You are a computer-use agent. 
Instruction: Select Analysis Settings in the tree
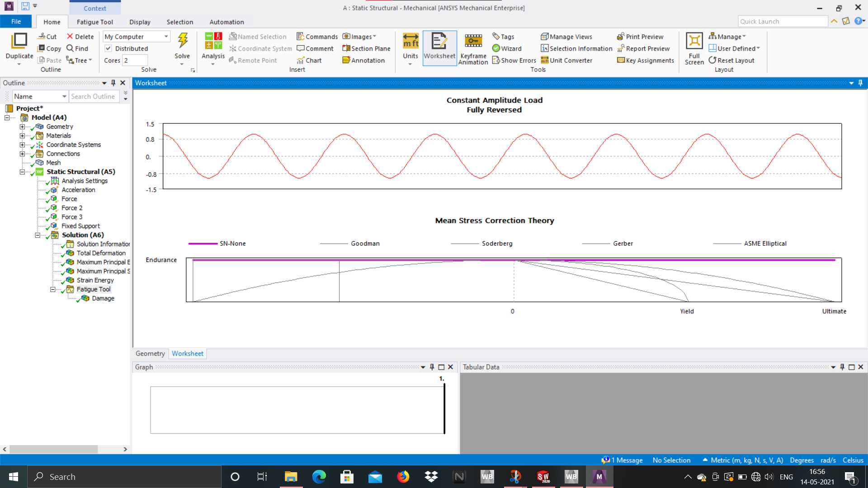coord(85,181)
